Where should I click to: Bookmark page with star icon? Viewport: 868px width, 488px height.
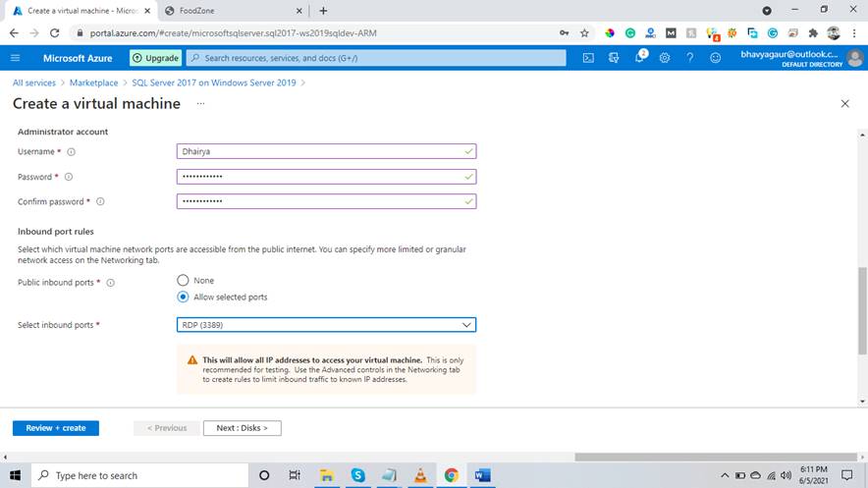coord(584,33)
